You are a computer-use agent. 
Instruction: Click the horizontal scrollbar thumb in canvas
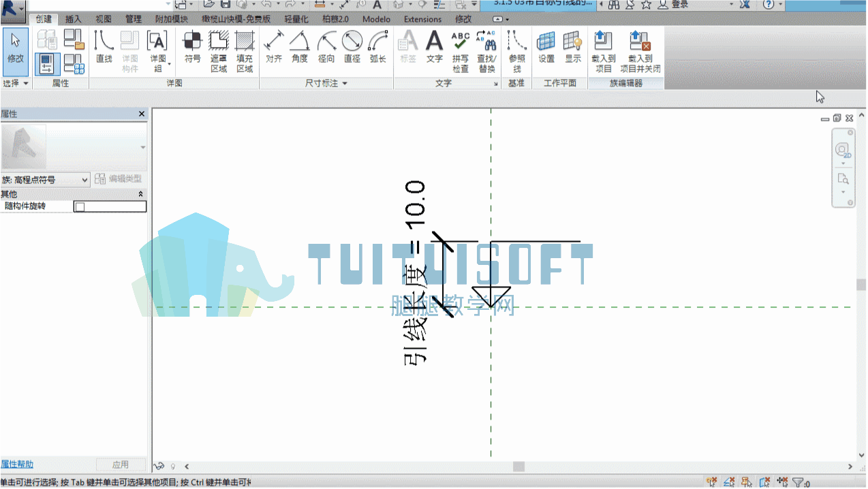519,467
